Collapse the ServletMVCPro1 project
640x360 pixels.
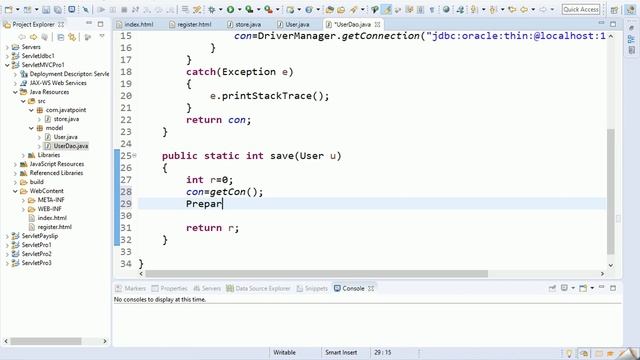[x=7, y=65]
